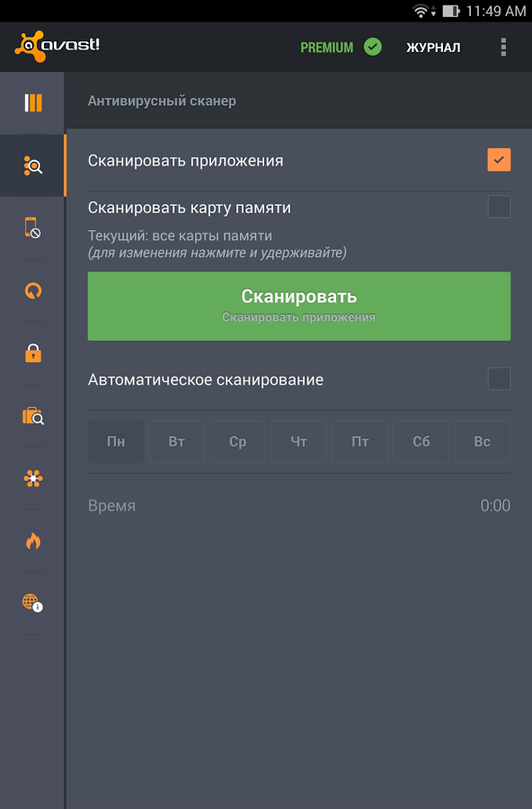Click the Время 0:00 time field

tap(298, 505)
